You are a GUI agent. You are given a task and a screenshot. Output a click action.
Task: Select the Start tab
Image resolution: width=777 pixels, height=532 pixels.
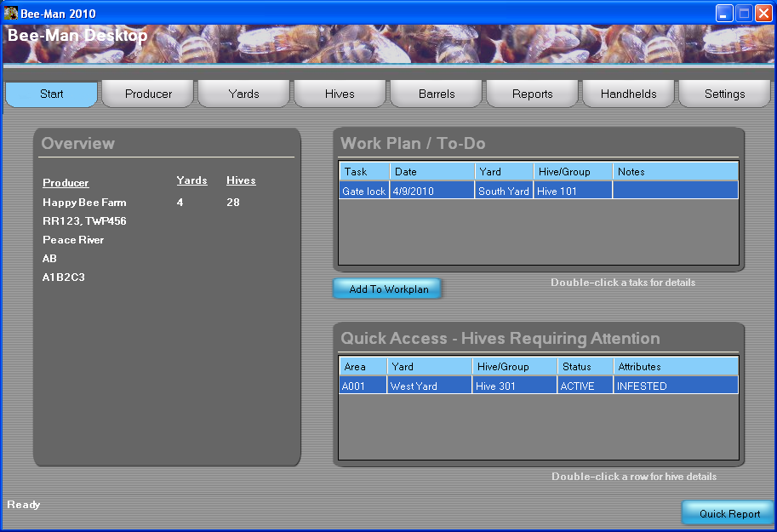coord(52,94)
